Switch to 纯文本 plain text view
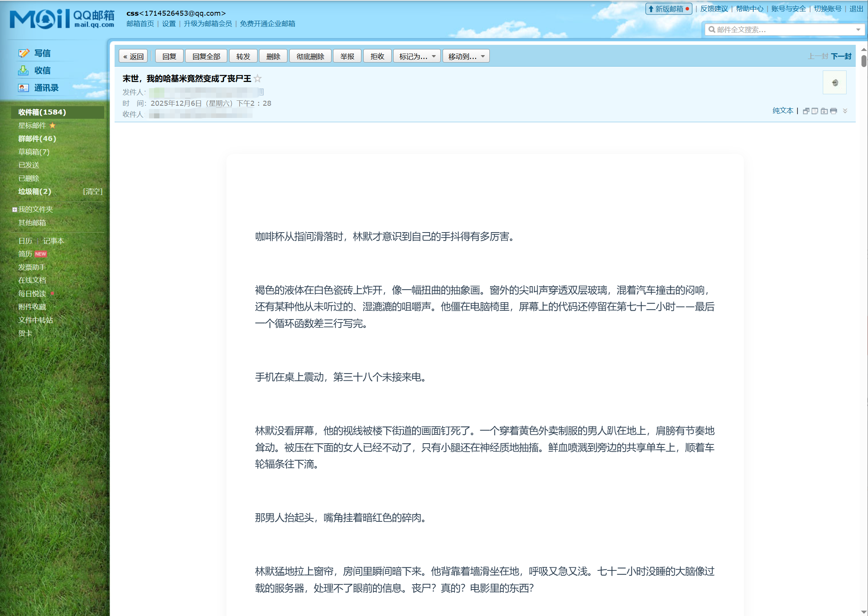 point(783,111)
